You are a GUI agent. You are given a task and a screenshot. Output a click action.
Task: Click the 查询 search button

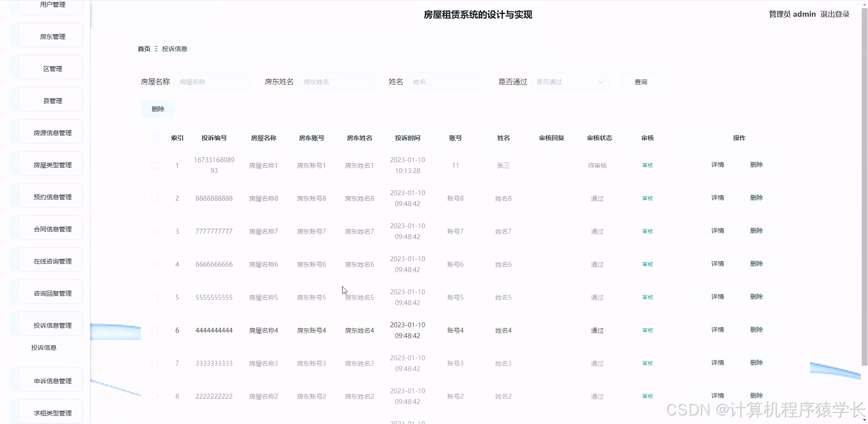[x=640, y=82]
